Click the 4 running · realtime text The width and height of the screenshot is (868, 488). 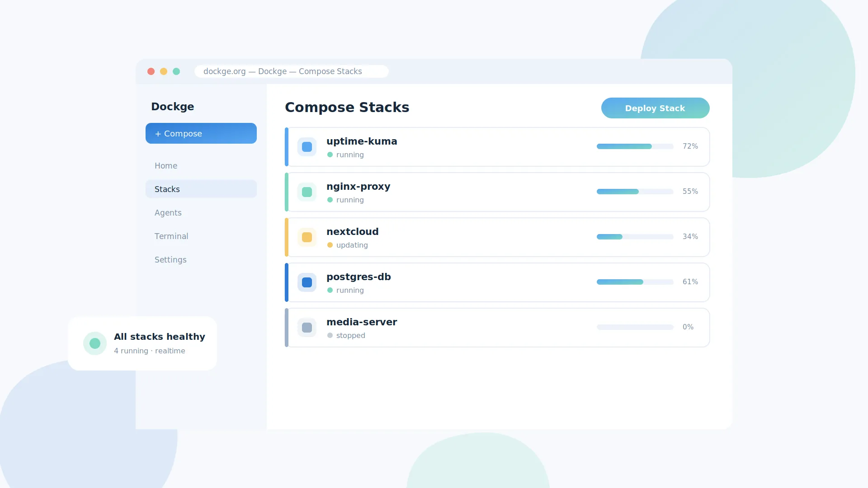point(150,351)
